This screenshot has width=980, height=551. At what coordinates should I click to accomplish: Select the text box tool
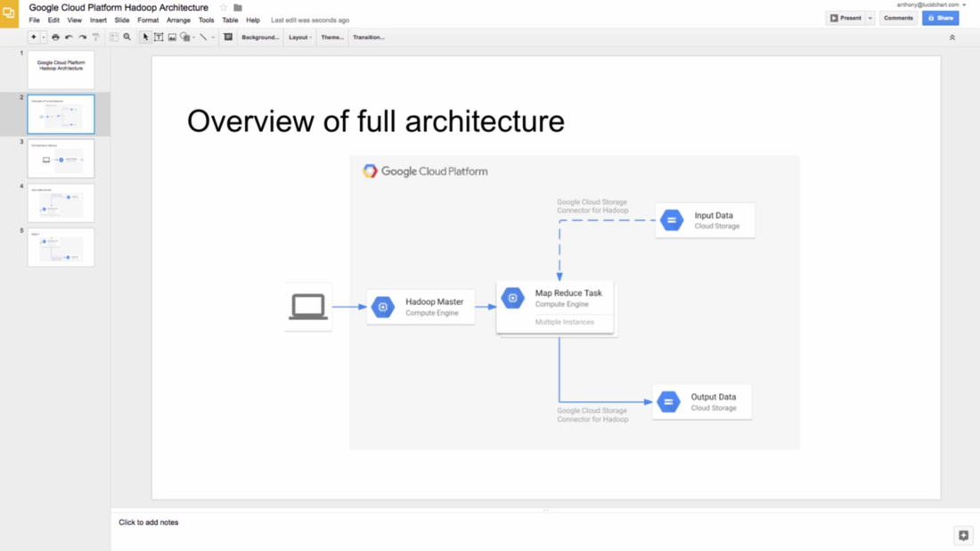point(159,37)
